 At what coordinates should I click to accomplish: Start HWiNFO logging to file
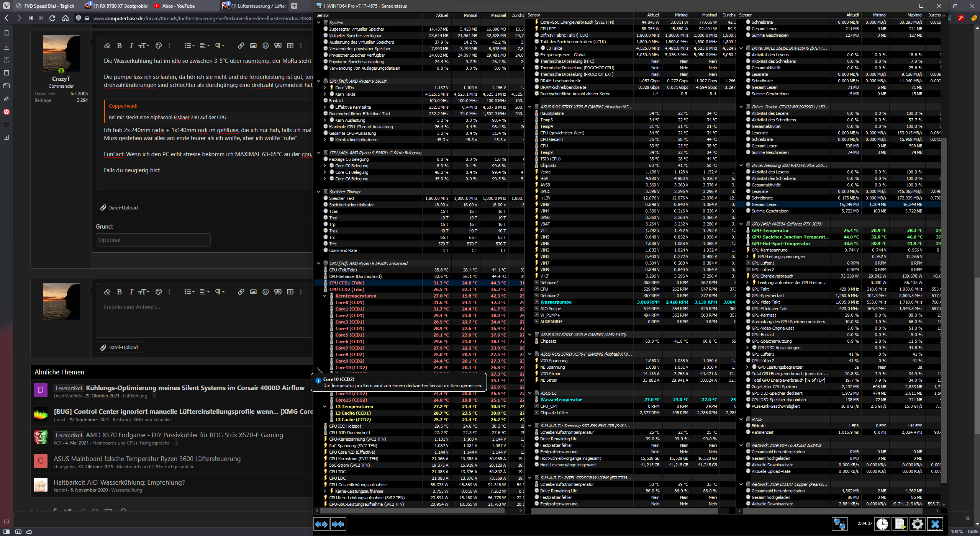pyautogui.click(x=900, y=524)
